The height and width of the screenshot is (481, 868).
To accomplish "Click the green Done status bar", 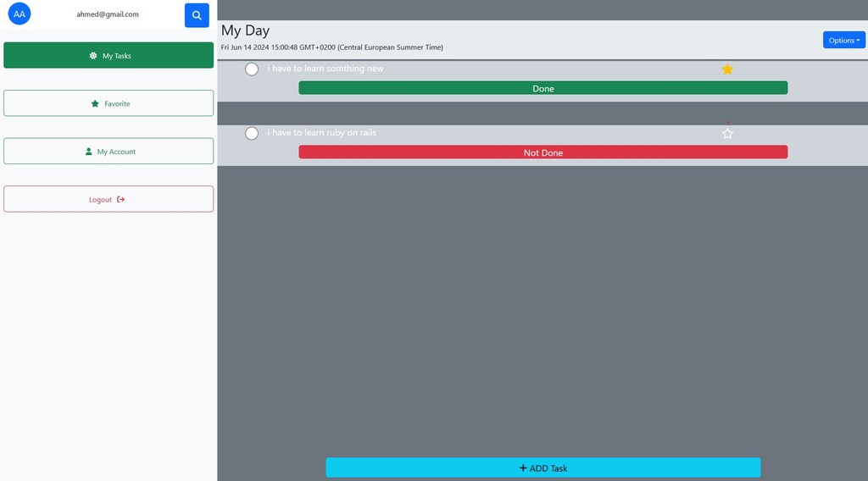I will point(543,88).
